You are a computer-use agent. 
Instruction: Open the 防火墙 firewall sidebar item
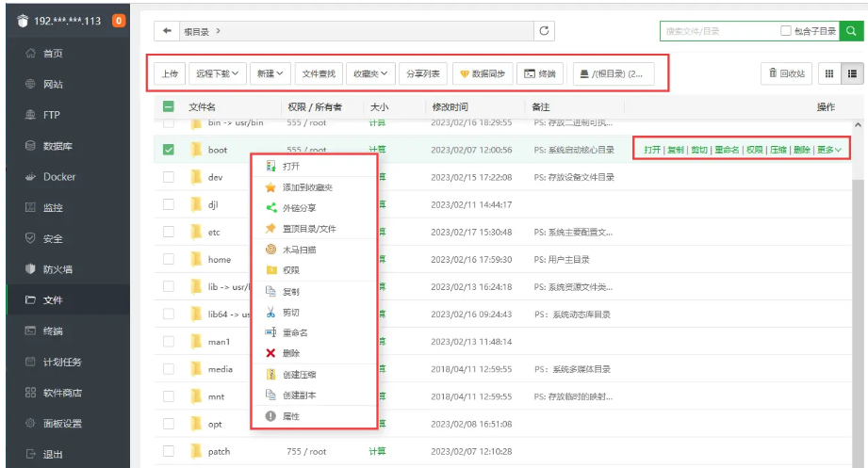59,269
